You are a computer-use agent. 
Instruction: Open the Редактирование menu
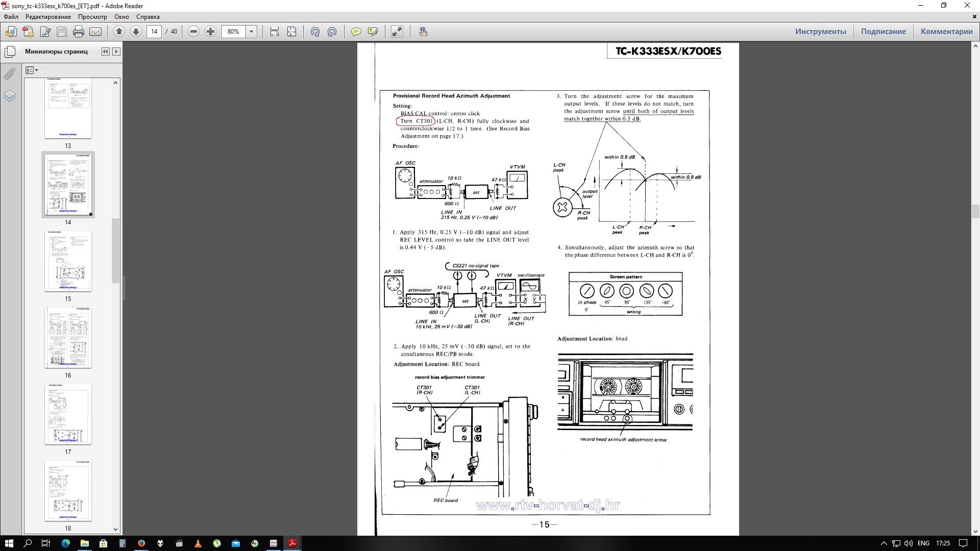[x=48, y=17]
